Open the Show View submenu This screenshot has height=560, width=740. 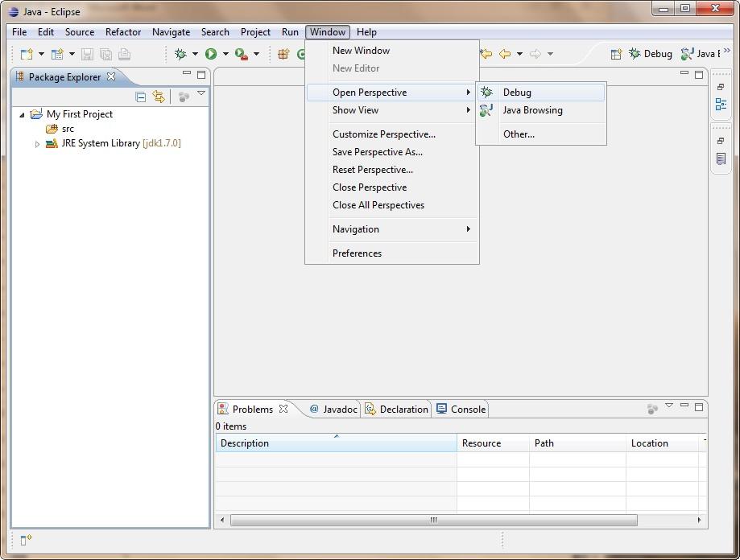tap(392, 110)
